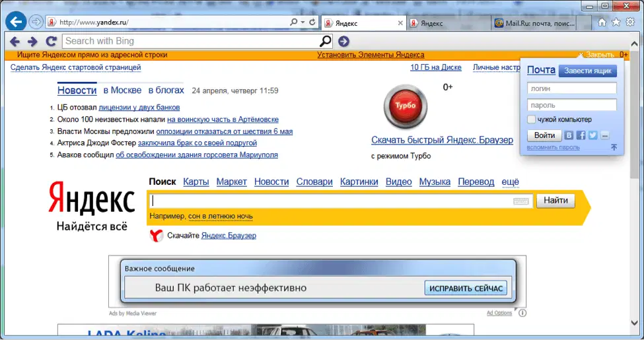Open the Музыка service link

coord(435,182)
